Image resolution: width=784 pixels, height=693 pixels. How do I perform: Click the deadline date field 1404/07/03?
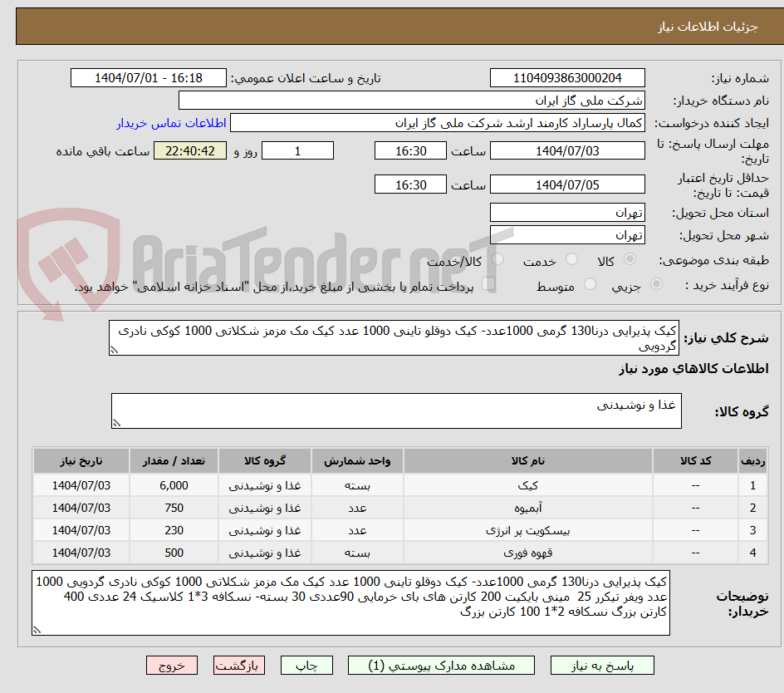(x=567, y=150)
